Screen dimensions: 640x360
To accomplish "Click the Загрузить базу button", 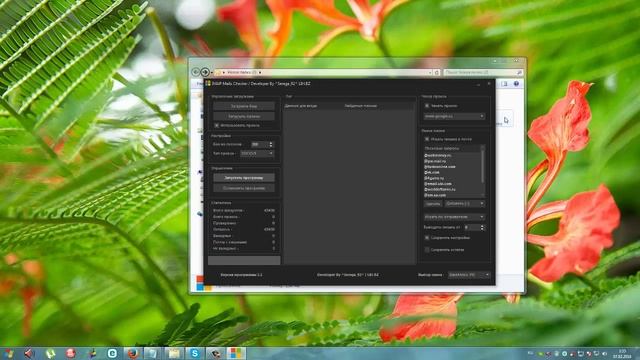I will coord(244,106).
